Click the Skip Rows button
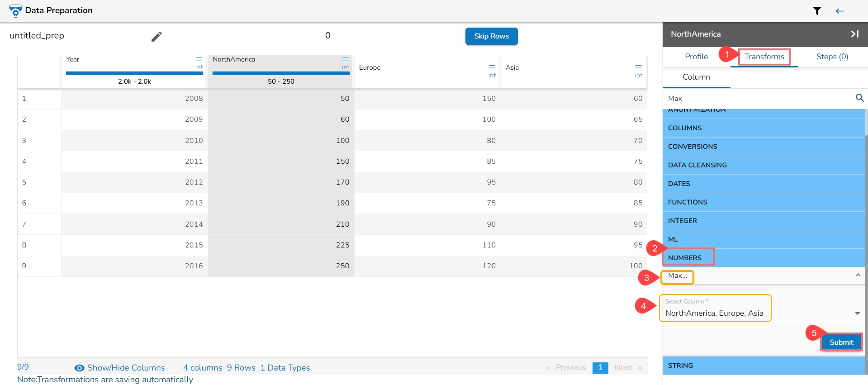The image size is (868, 385). click(x=491, y=36)
